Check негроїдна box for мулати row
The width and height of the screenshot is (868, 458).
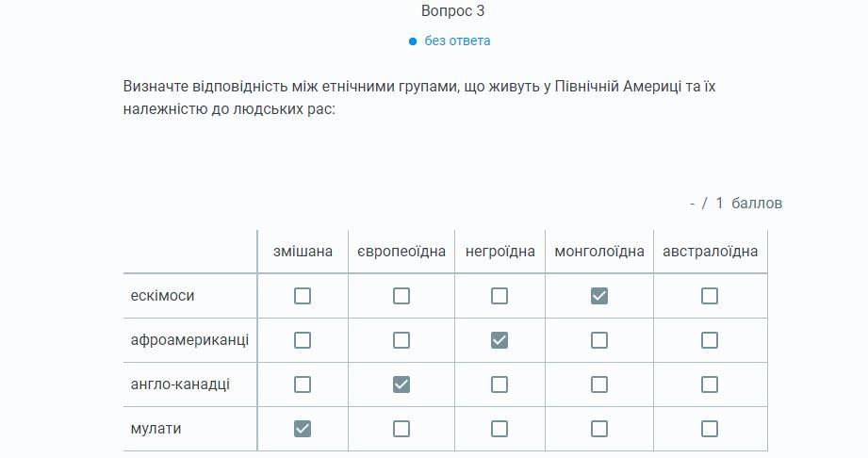click(500, 429)
